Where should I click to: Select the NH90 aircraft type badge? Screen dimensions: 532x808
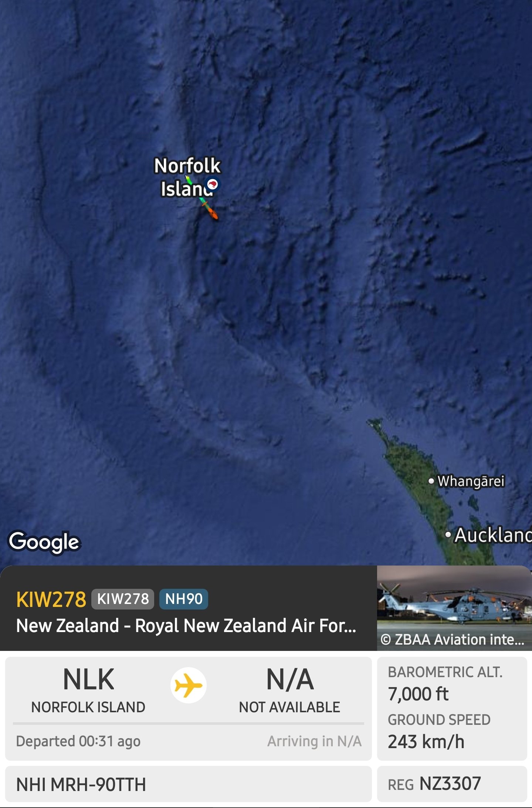(184, 599)
